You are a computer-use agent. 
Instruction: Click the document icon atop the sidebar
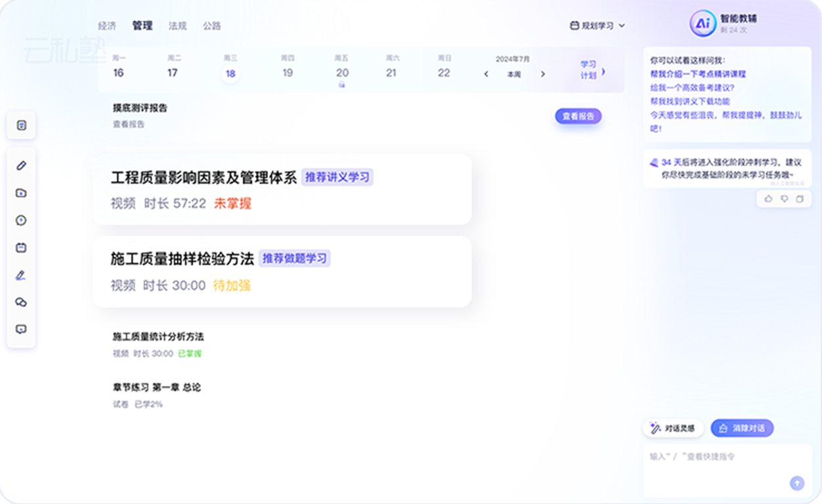(21, 125)
